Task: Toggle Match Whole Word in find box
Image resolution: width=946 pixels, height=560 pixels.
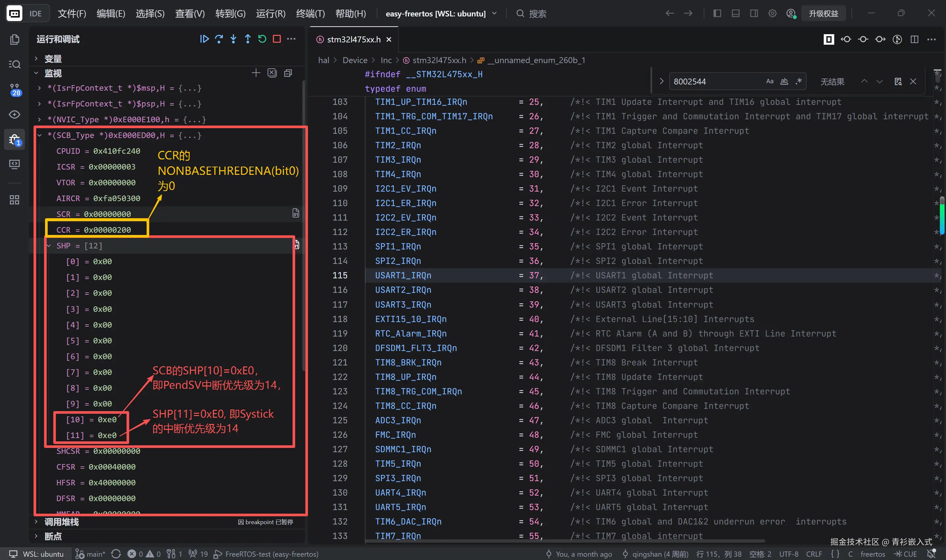Action: coord(784,81)
